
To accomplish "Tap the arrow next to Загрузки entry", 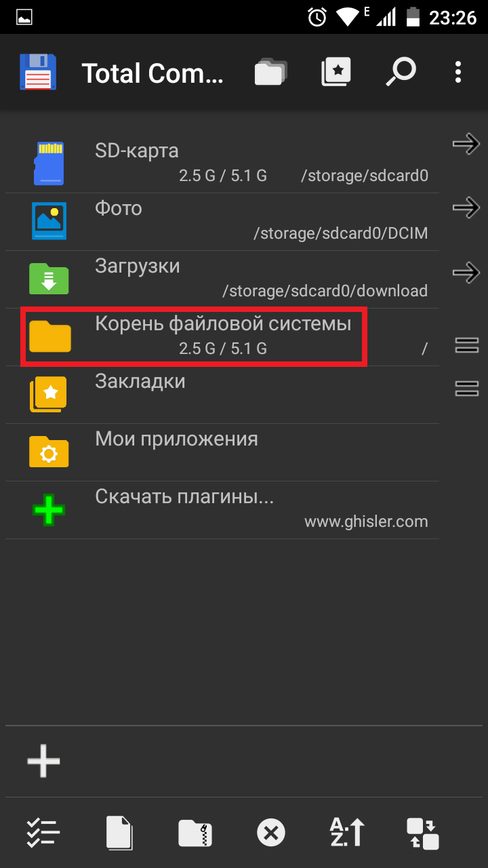I will point(466,273).
